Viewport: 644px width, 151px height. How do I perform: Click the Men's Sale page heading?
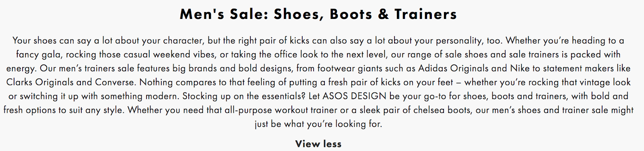[x=318, y=14]
